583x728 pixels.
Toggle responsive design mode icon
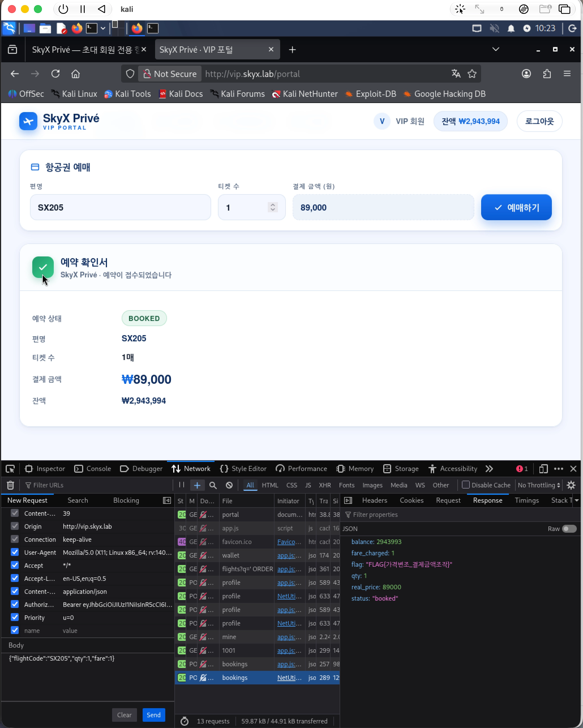click(543, 469)
